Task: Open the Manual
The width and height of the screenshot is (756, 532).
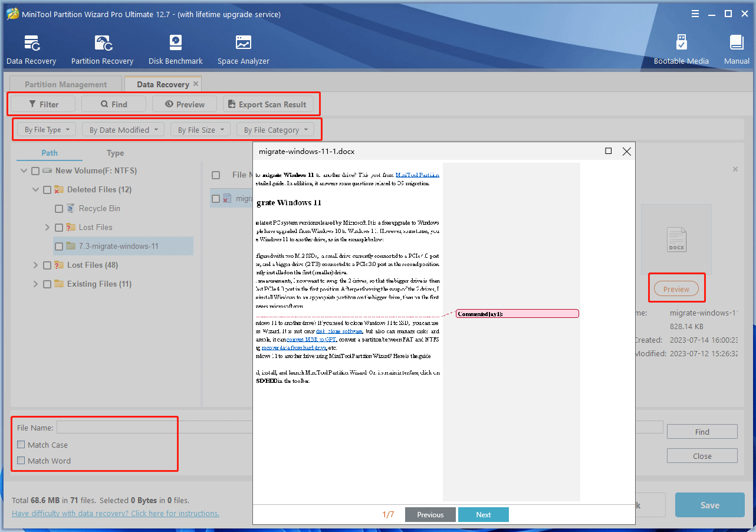Action: 737,50
